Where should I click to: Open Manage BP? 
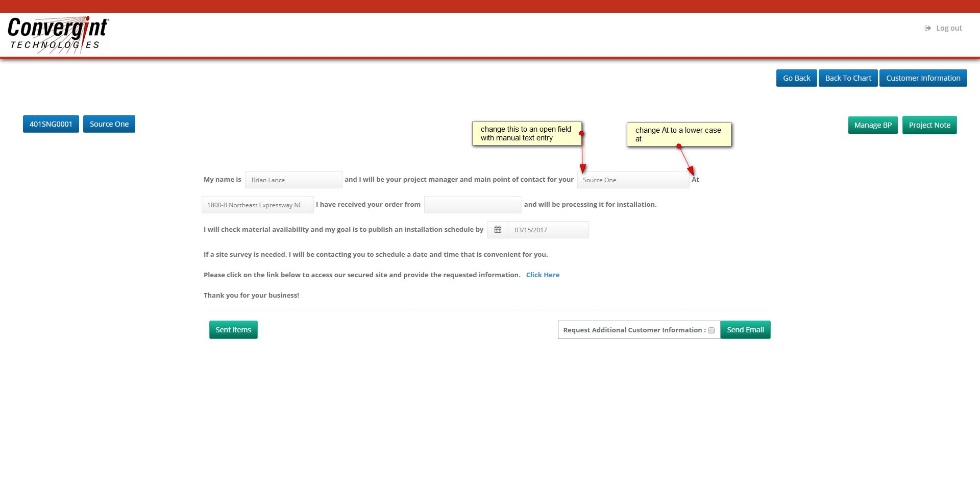tap(873, 125)
